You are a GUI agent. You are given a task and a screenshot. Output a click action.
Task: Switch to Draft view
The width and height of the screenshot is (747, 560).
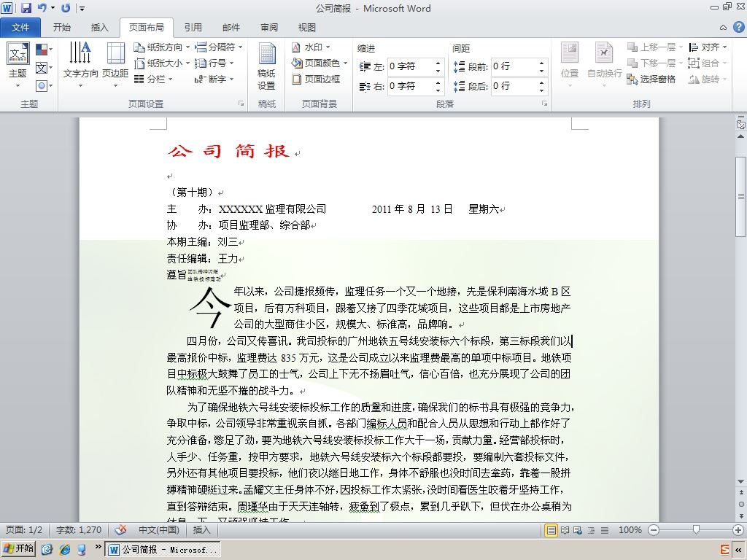pyautogui.click(x=605, y=530)
